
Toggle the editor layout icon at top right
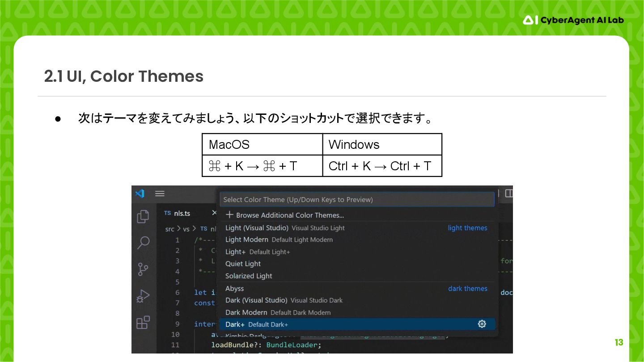(x=509, y=194)
